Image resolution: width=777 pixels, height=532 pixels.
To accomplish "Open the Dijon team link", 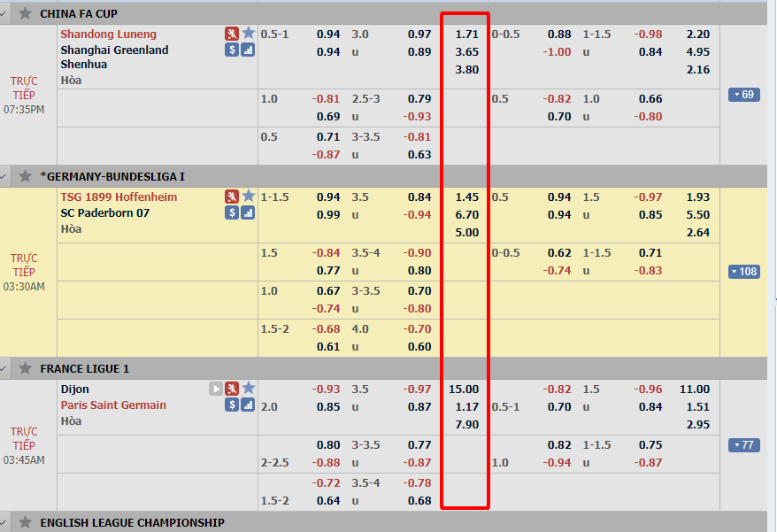I will (x=75, y=389).
